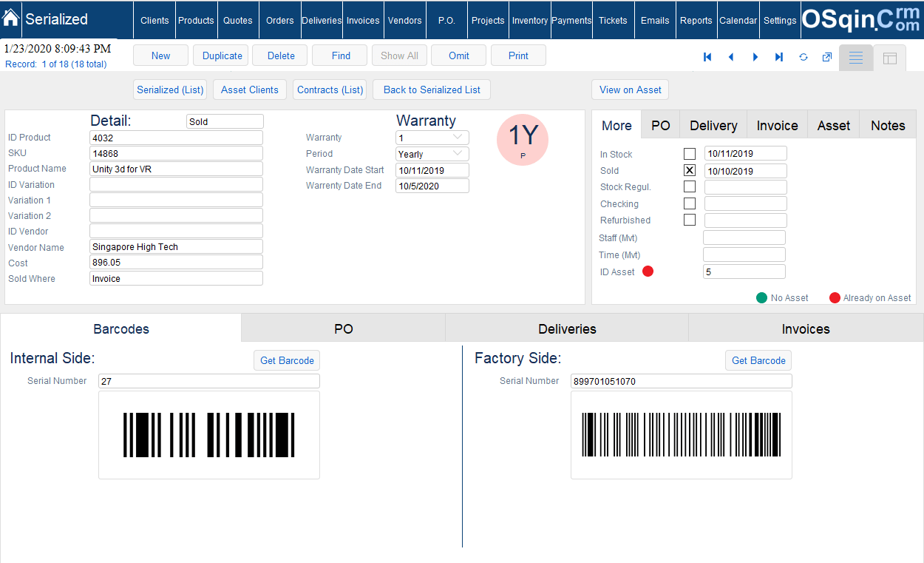Viewport: 924px width, 563px height.
Task: Go to previous record
Action: (731, 57)
